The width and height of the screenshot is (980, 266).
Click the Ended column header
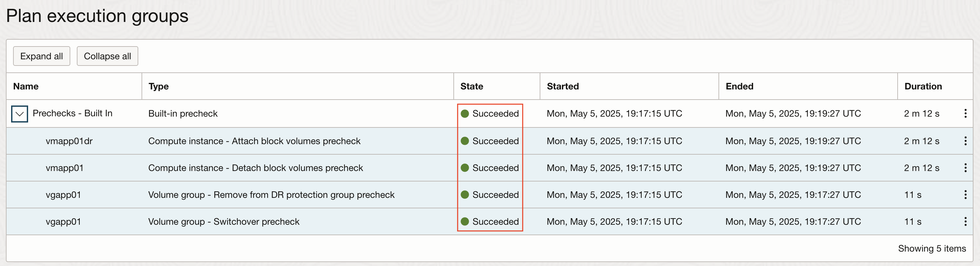click(x=739, y=86)
